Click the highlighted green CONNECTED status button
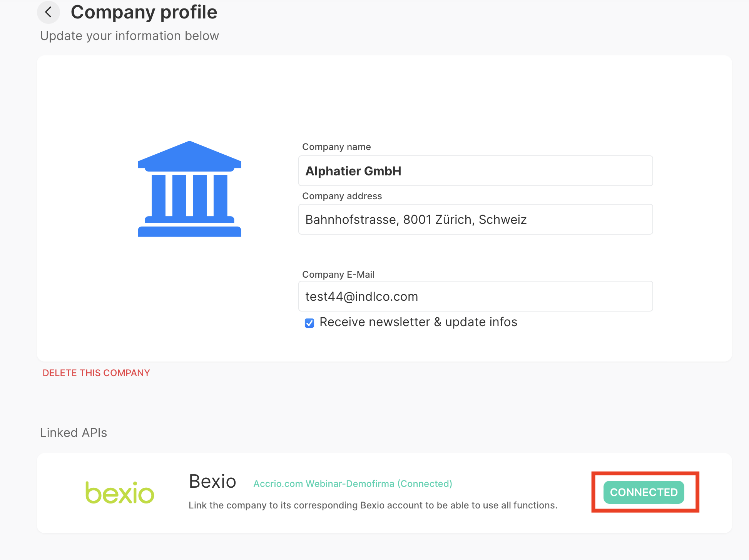The width and height of the screenshot is (749, 560). tap(644, 492)
